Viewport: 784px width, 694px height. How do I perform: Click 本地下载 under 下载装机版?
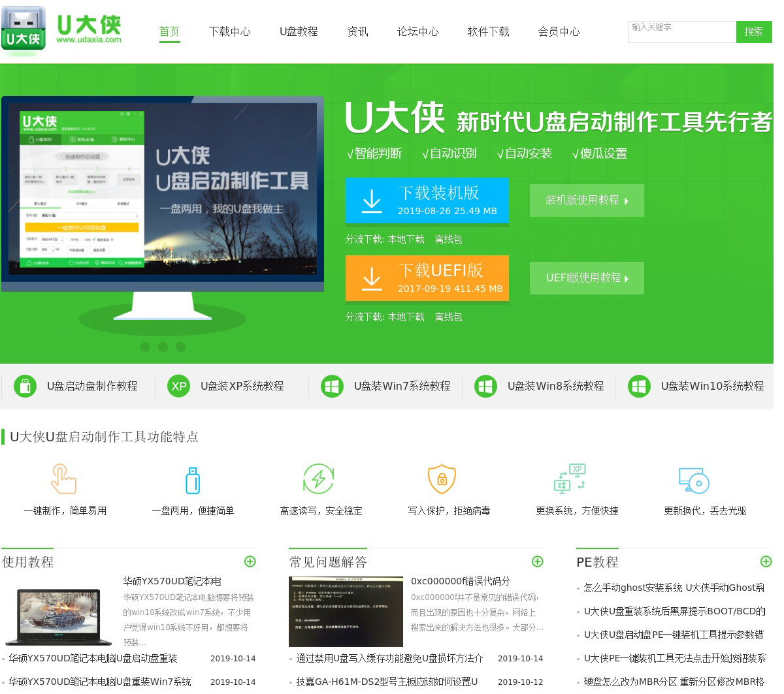point(406,239)
